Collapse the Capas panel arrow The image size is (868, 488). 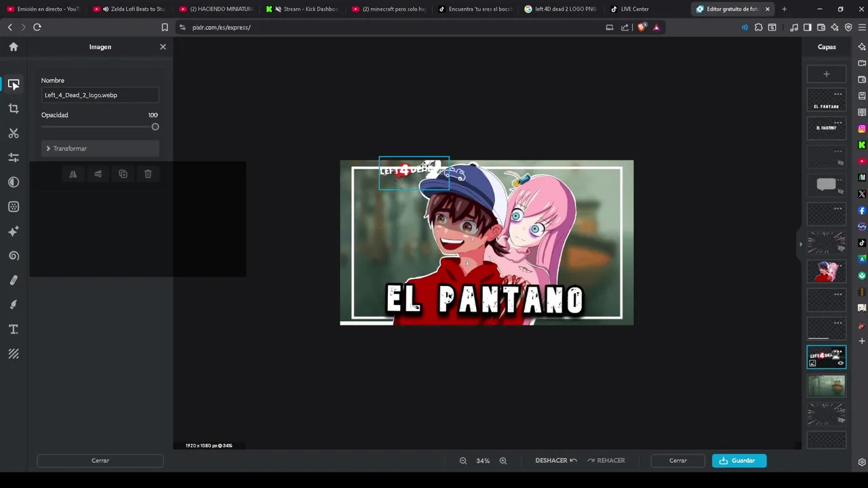pyautogui.click(x=800, y=244)
